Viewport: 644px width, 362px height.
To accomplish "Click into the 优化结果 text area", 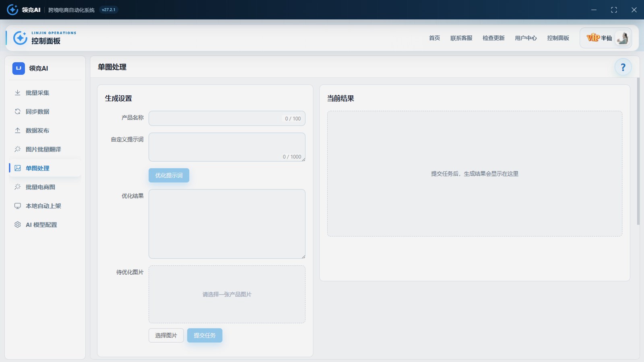I will point(227,224).
